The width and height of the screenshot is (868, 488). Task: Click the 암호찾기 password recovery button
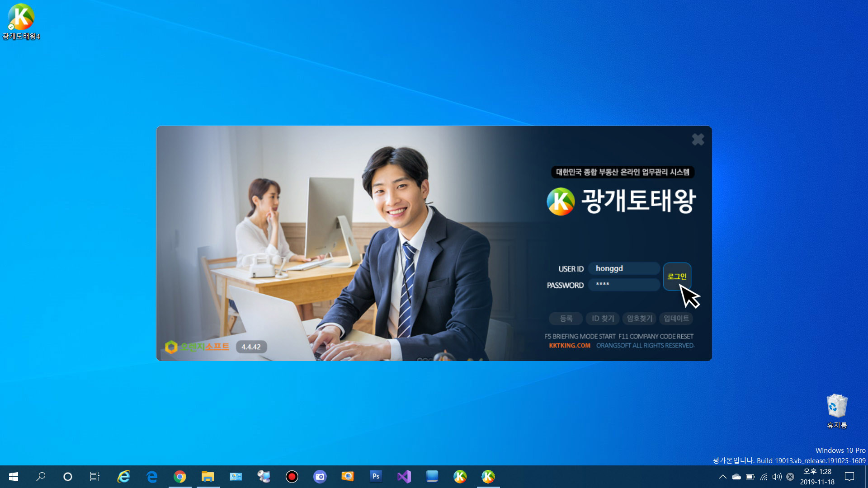[639, 319]
